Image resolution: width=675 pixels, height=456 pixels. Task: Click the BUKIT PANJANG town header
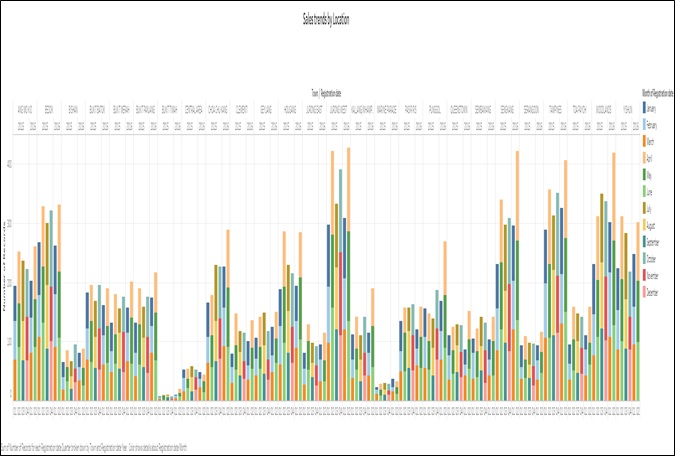point(145,110)
